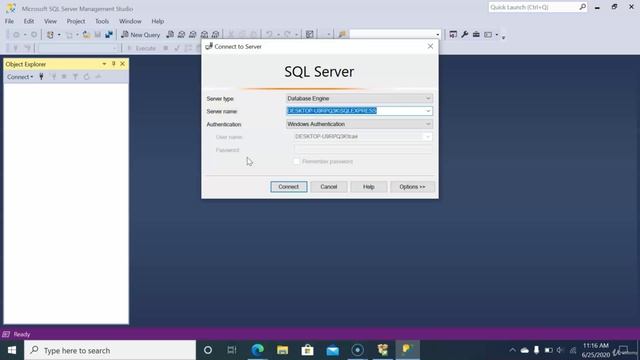640x360 pixels.
Task: Click the Open File folder icon
Action: click(87, 35)
